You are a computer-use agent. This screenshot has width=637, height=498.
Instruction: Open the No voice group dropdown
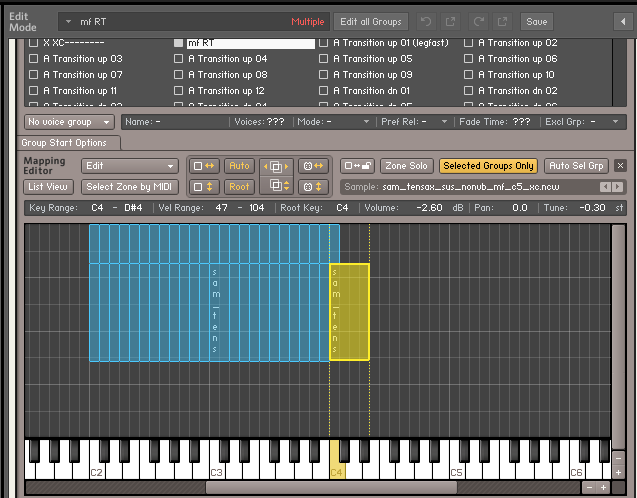tap(69, 122)
